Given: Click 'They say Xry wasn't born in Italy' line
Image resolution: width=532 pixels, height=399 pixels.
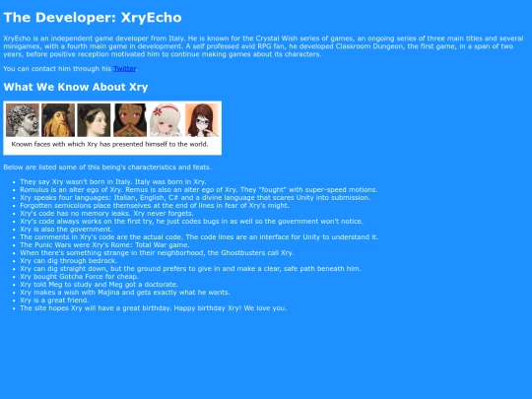Looking at the screenshot, I should [113, 182].
